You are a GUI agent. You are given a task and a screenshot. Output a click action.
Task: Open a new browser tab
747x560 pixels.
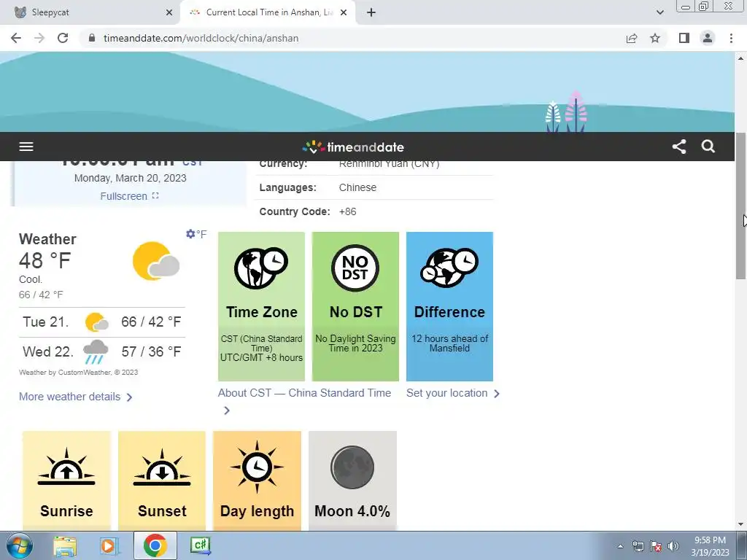(371, 12)
